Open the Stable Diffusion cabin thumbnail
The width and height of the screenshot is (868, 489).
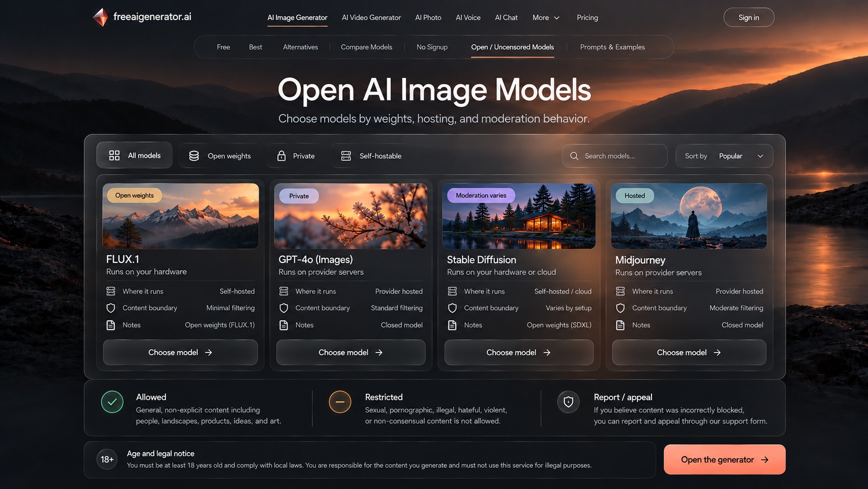519,216
